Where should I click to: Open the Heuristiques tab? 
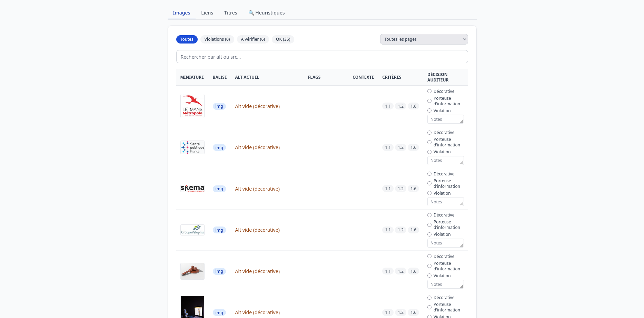coord(267,13)
